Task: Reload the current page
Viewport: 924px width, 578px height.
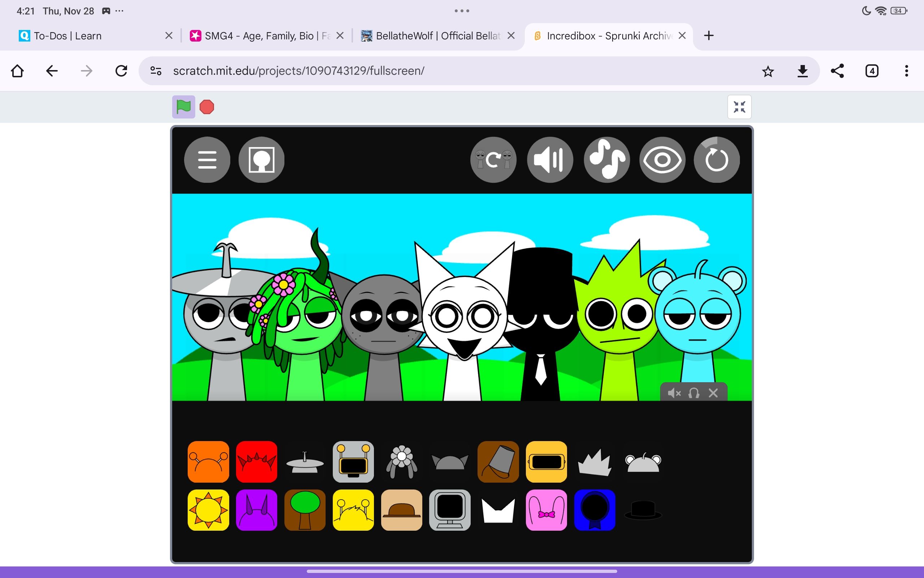Action: point(121,71)
